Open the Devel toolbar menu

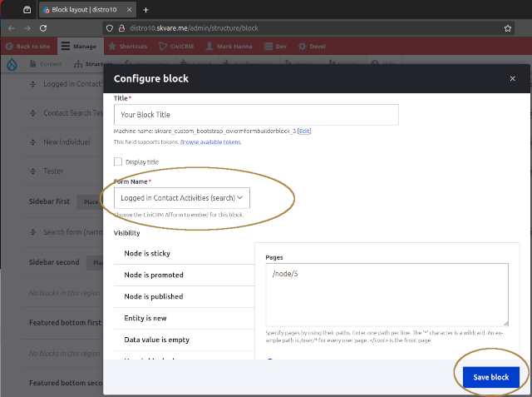312,46
